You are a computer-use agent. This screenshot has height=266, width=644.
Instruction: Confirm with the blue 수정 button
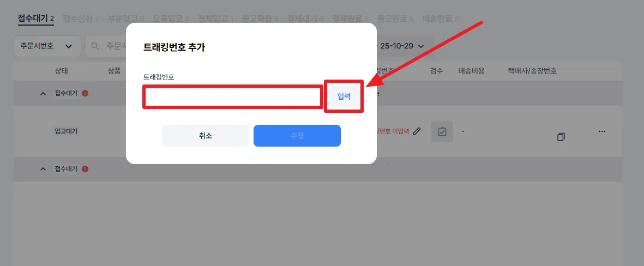click(x=297, y=136)
